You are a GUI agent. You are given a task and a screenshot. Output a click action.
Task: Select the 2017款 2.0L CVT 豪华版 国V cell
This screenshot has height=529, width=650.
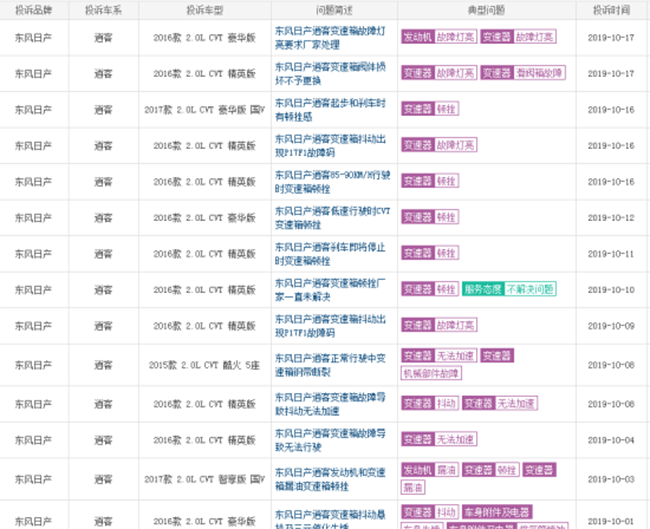tap(204, 110)
